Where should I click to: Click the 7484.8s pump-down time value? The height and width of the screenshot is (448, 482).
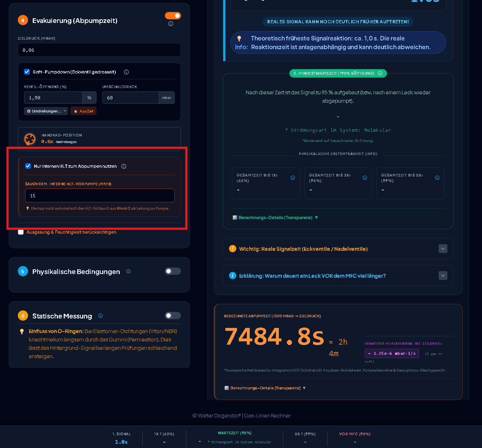click(x=274, y=337)
